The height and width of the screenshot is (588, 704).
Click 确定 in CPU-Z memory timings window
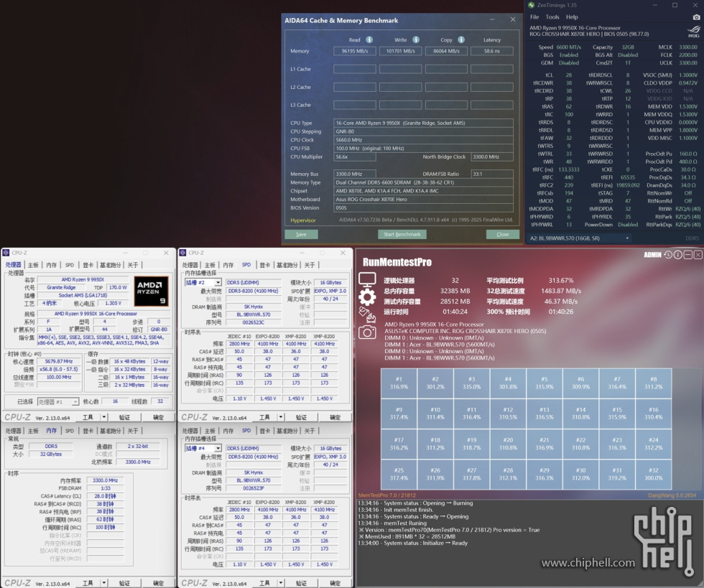[x=158, y=583]
